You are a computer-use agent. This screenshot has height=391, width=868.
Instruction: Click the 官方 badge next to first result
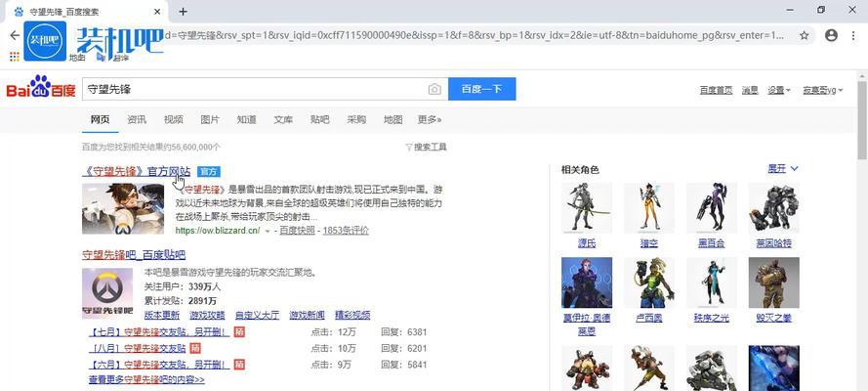click(209, 172)
